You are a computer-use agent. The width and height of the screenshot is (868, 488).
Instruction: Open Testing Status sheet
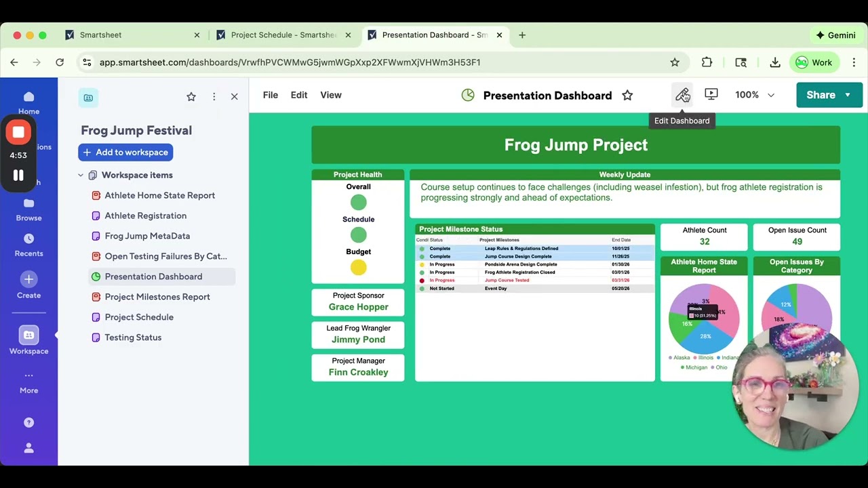pyautogui.click(x=133, y=338)
